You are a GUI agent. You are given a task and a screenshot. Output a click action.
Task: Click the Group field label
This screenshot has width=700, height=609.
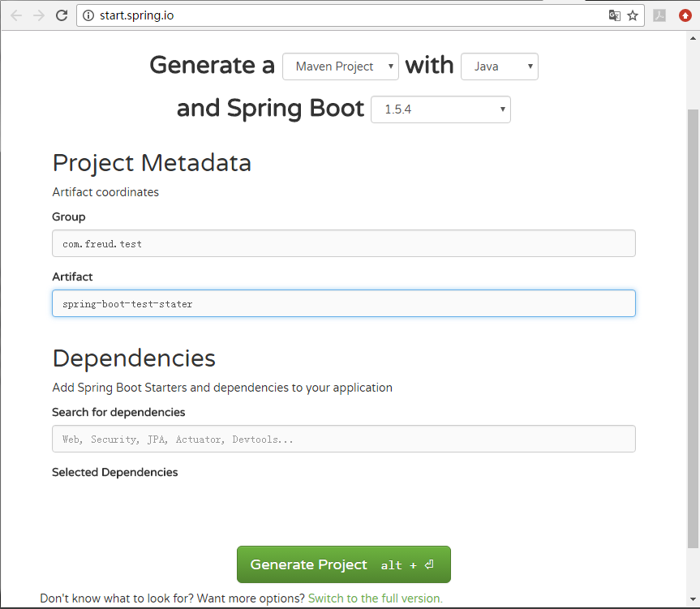69,217
